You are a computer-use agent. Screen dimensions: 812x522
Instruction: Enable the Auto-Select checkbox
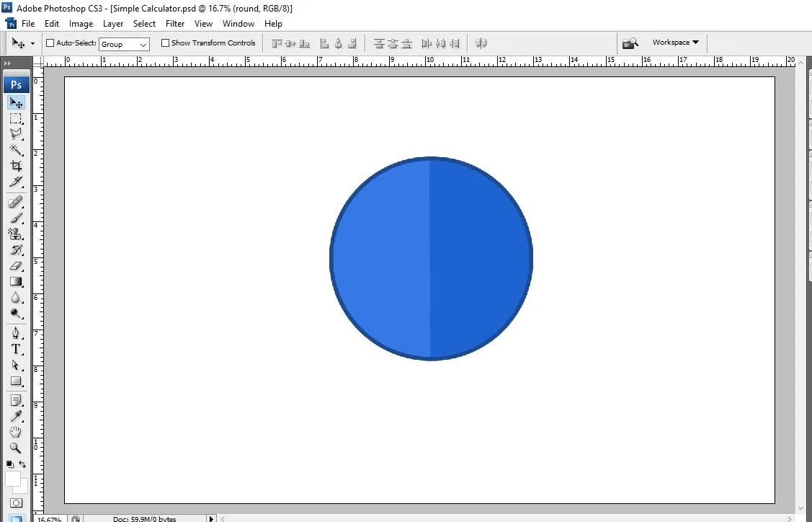tap(50, 43)
